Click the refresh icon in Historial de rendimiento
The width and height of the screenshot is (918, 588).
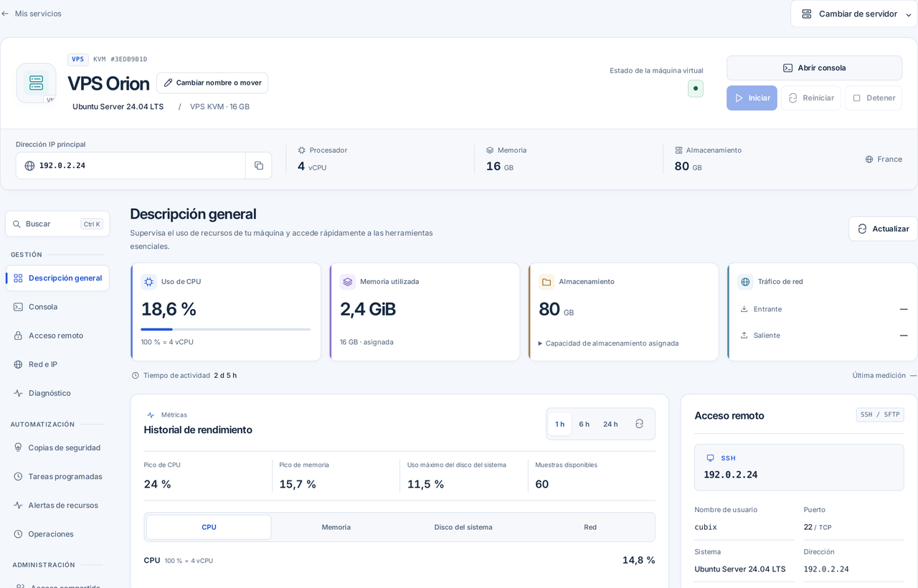coord(639,424)
